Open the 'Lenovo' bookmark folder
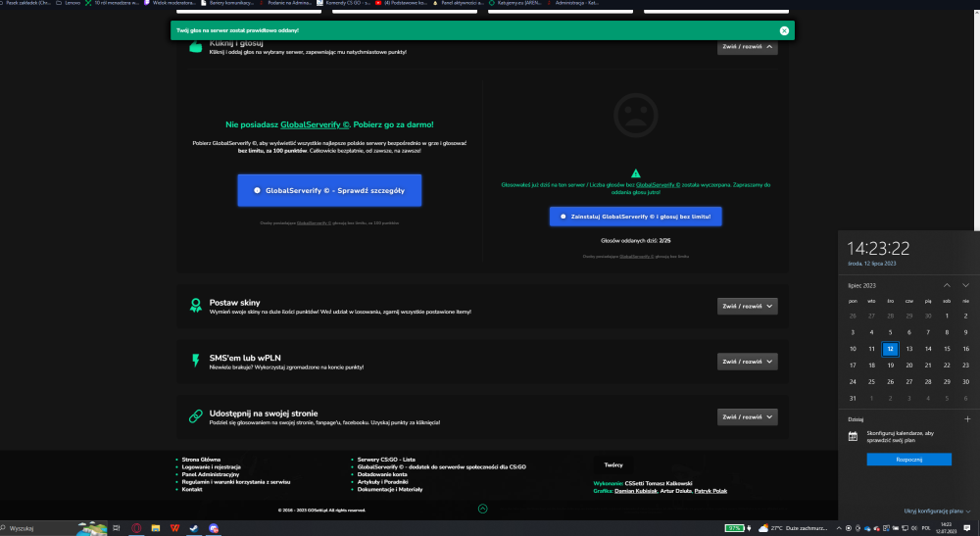This screenshot has width=980, height=536. click(x=69, y=3)
